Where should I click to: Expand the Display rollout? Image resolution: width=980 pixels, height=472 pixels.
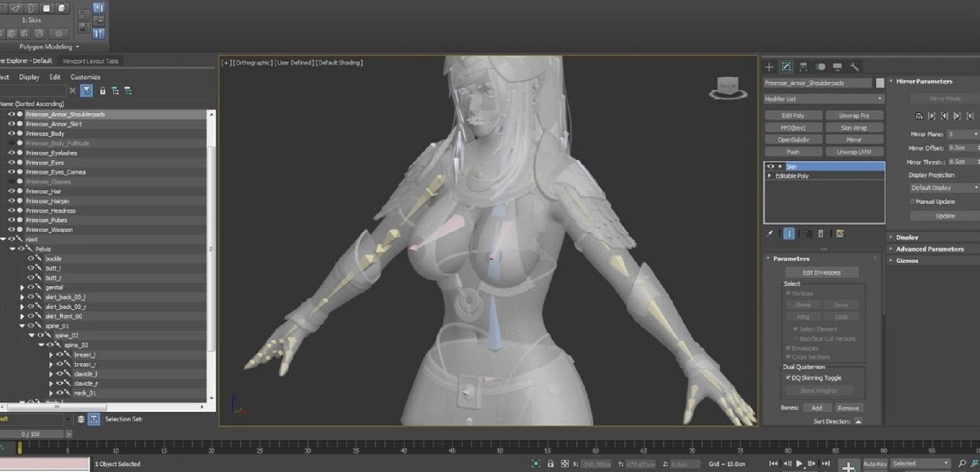click(x=907, y=237)
